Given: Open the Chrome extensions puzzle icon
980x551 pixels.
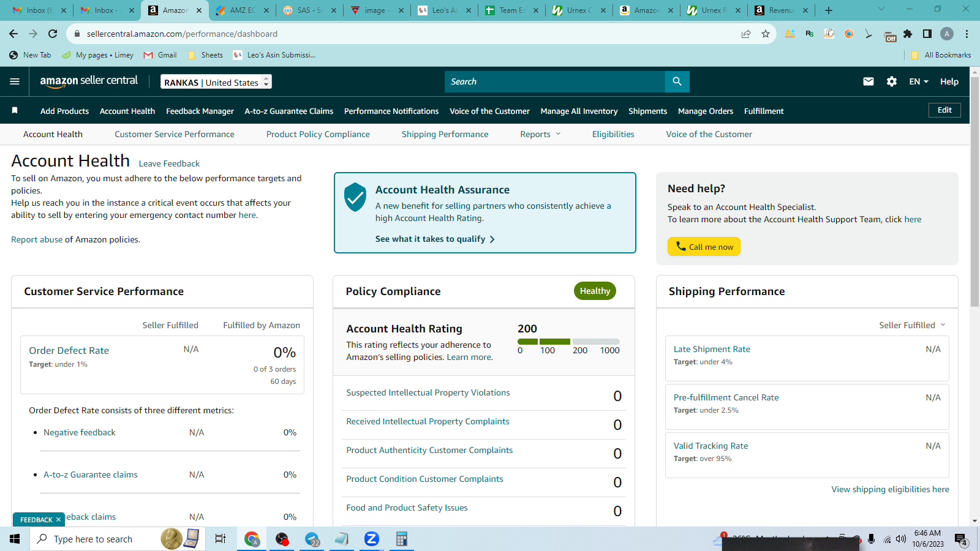Looking at the screenshot, I should (908, 34).
